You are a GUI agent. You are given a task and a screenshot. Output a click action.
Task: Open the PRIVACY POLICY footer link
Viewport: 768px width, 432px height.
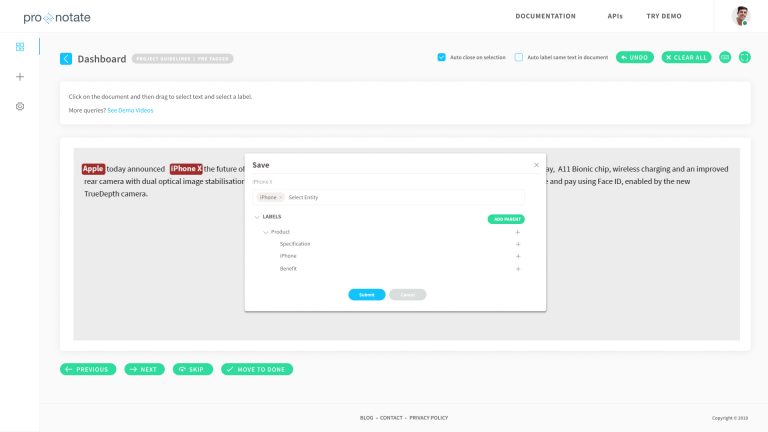coord(429,418)
